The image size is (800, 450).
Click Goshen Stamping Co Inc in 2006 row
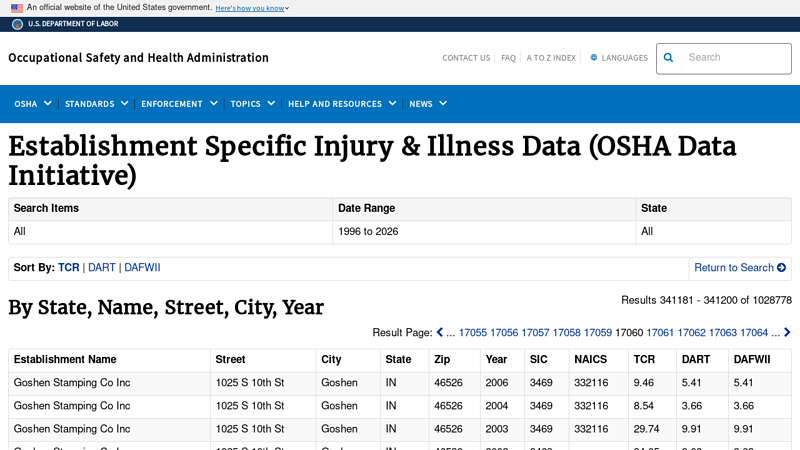click(72, 383)
